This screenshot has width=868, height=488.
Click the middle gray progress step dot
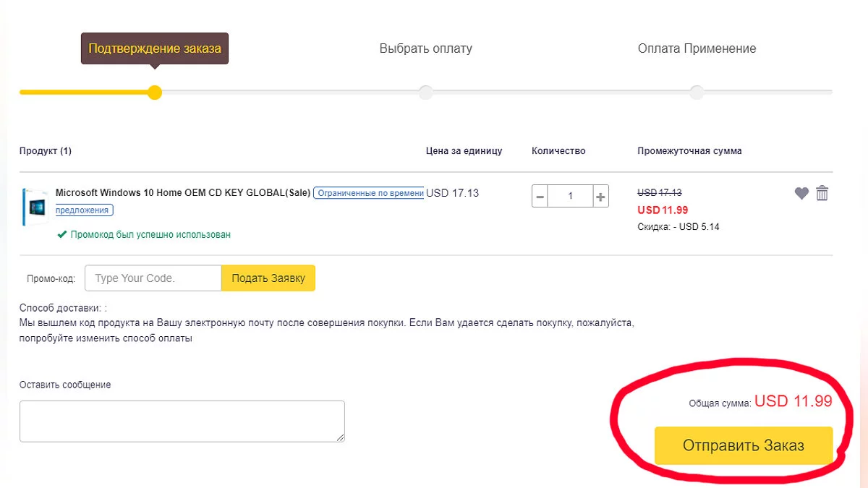(426, 93)
